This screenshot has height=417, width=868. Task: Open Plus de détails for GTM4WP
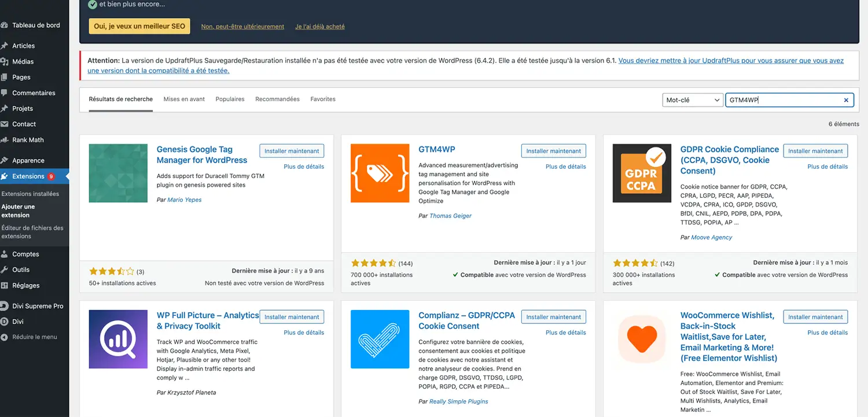tap(566, 167)
